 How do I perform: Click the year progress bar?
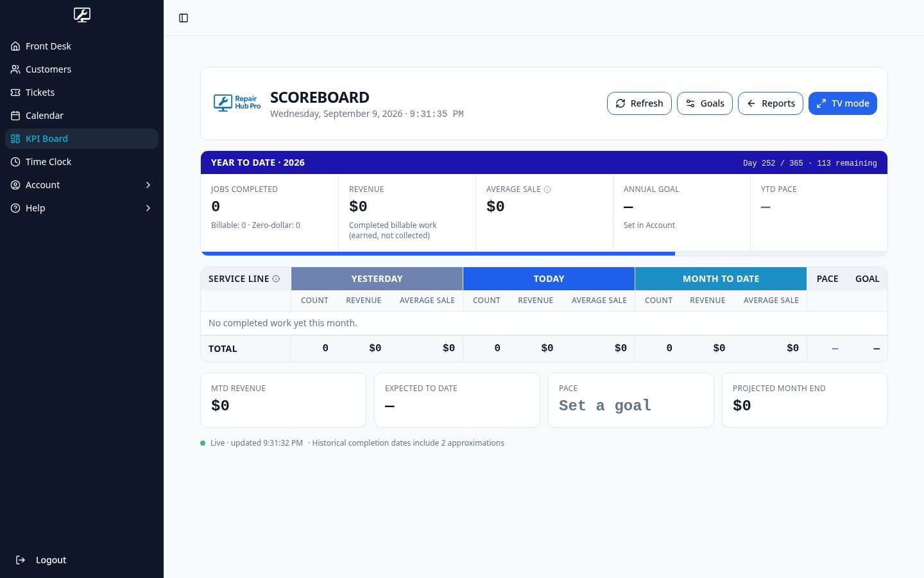click(544, 254)
